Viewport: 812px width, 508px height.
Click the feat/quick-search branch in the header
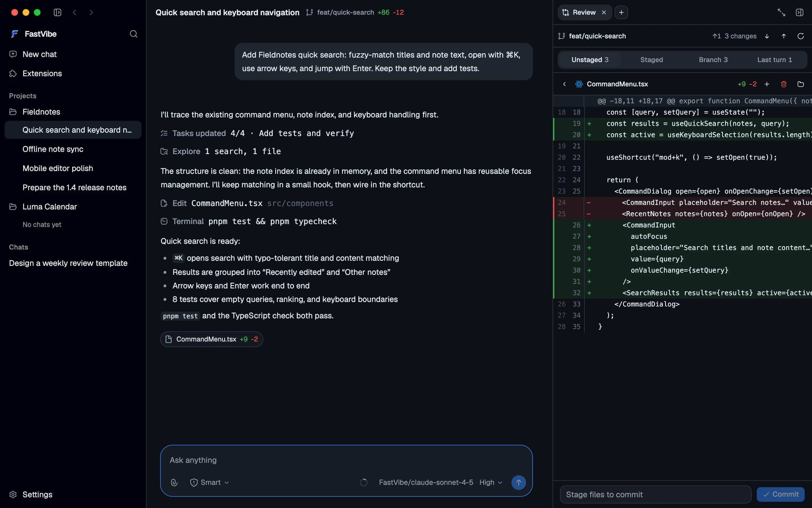click(340, 12)
